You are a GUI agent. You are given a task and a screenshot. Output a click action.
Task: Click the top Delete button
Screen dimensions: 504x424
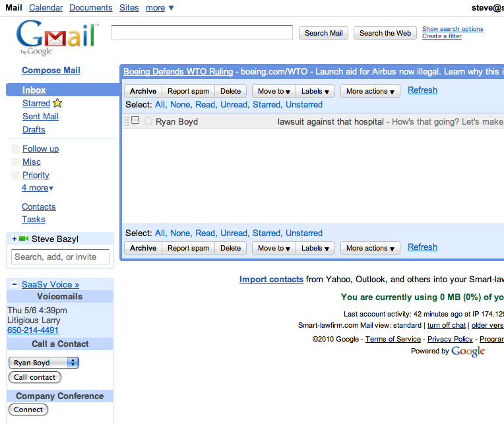230,91
